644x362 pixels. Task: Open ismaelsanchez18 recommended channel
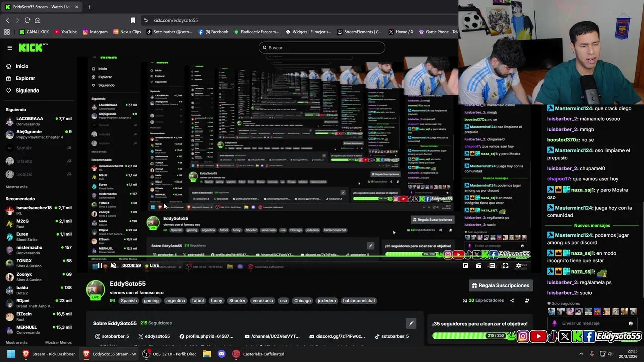(39, 210)
